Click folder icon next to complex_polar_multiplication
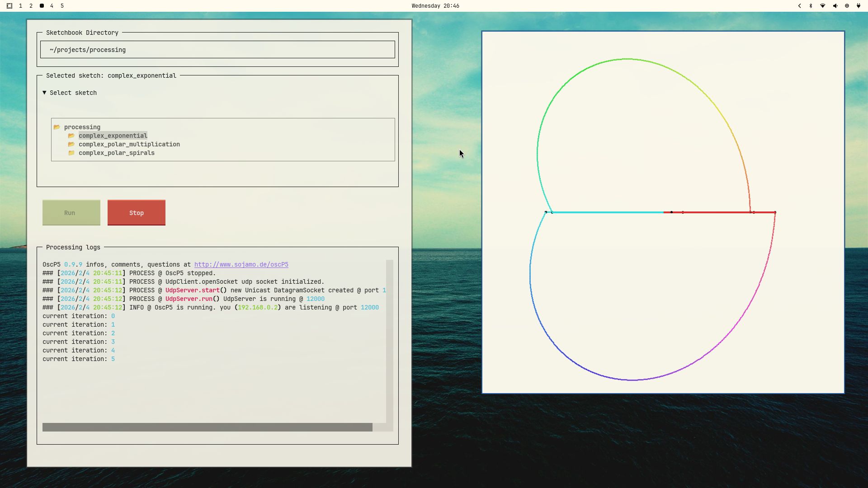This screenshot has width=868, height=488. click(x=71, y=144)
